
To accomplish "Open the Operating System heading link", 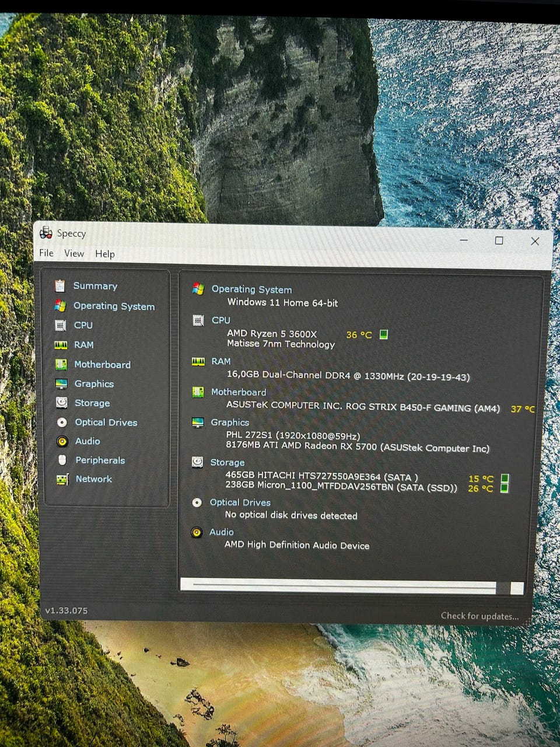I will pyautogui.click(x=251, y=289).
